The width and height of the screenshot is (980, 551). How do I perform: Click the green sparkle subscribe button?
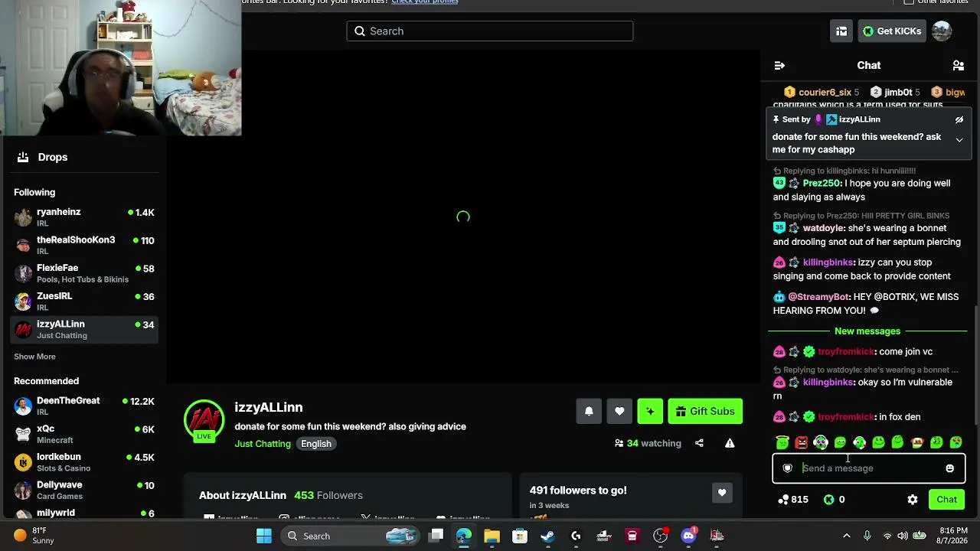tap(650, 412)
